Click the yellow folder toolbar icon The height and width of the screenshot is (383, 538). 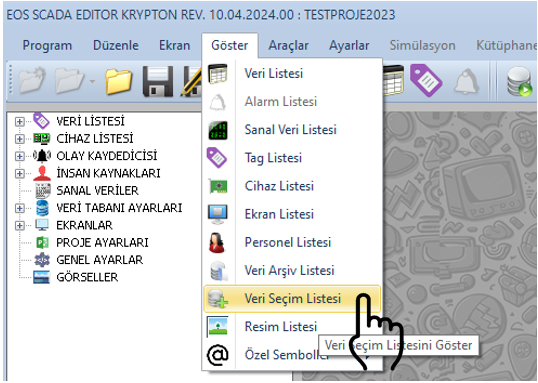[x=118, y=81]
